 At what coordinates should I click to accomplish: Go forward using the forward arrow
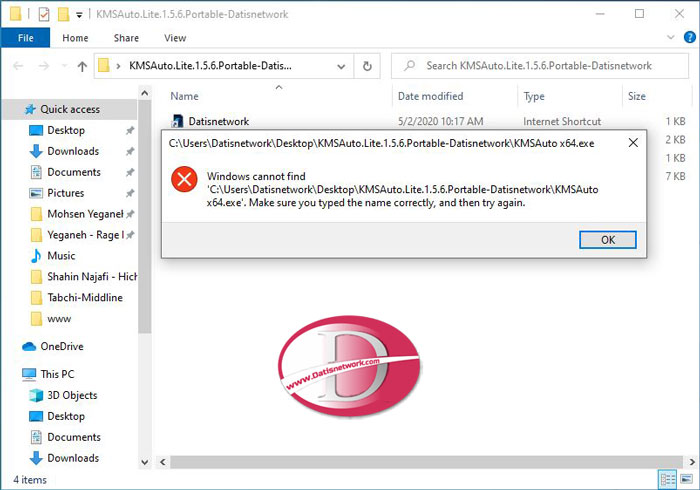pyautogui.click(x=43, y=66)
